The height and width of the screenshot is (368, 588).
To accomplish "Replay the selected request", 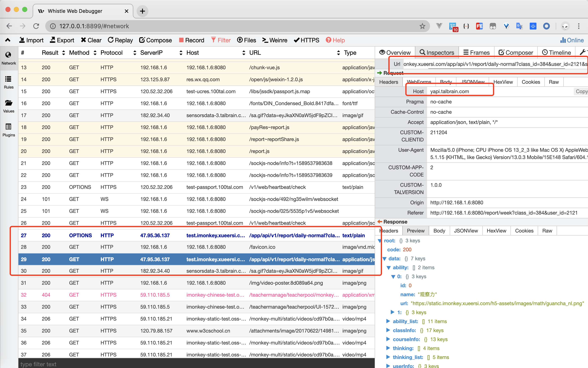I will pyautogui.click(x=120, y=40).
